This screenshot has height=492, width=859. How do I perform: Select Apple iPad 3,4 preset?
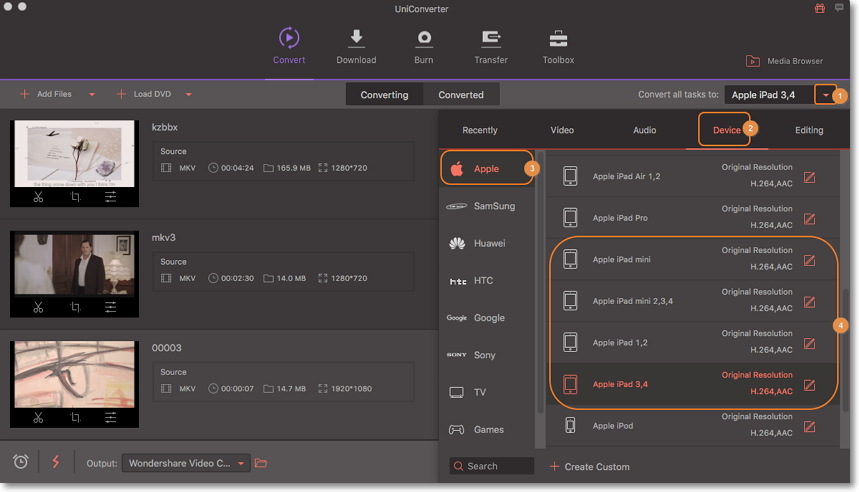pos(692,384)
